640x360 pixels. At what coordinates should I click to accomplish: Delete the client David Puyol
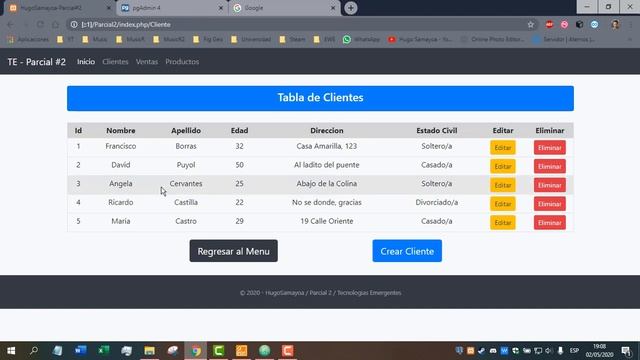tap(550, 167)
